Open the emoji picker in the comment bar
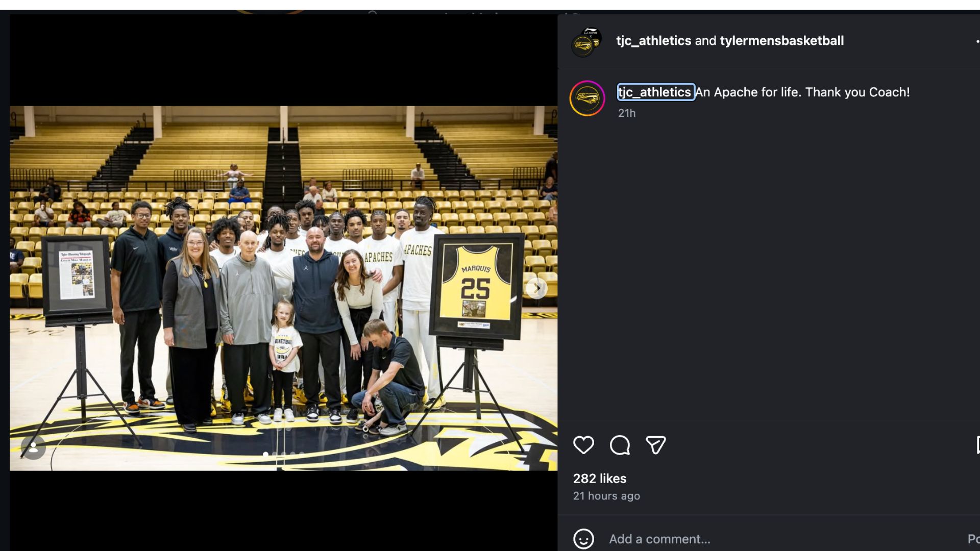This screenshot has height=551, width=980. coord(583,539)
